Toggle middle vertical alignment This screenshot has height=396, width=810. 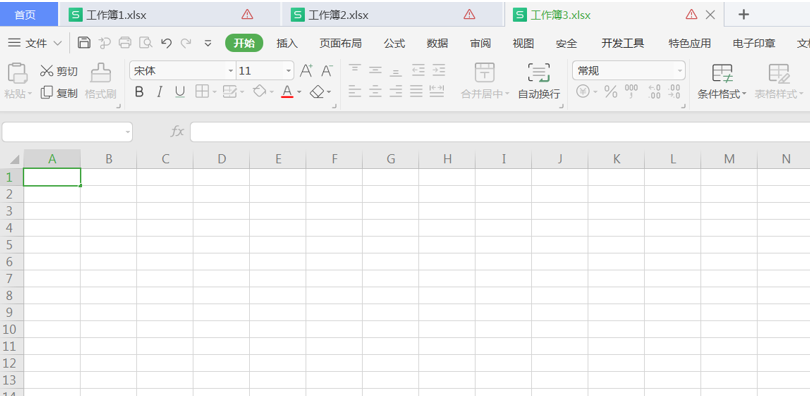point(375,70)
